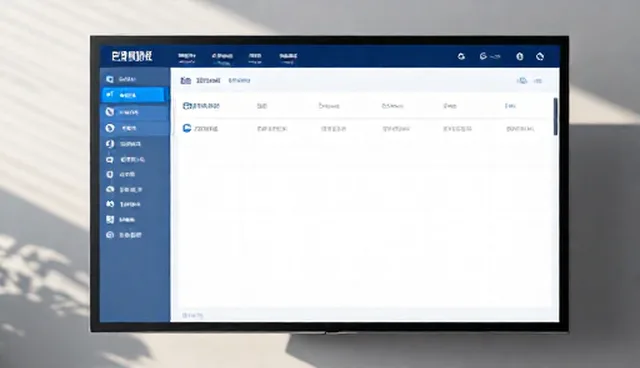Screen dimensions: 640x368
Task: Click the white logo in header's left corner
Action: [132, 56]
